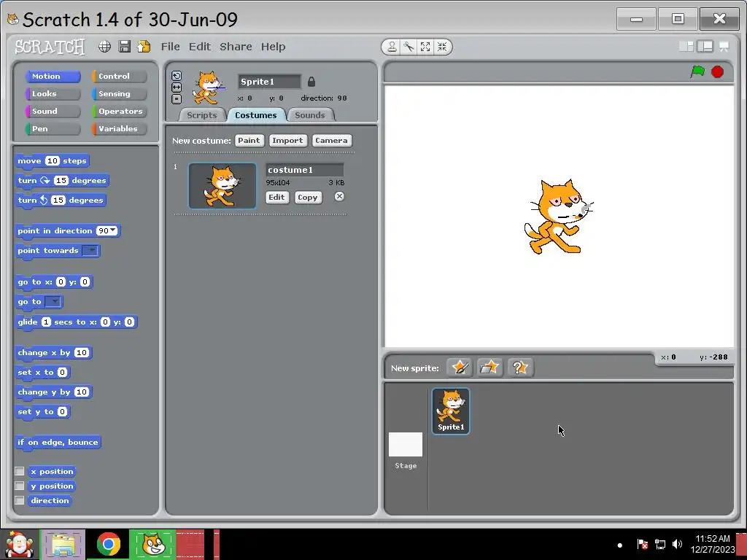This screenshot has width=747, height=560.
Task: Click the save project floppy icon
Action: point(125,46)
